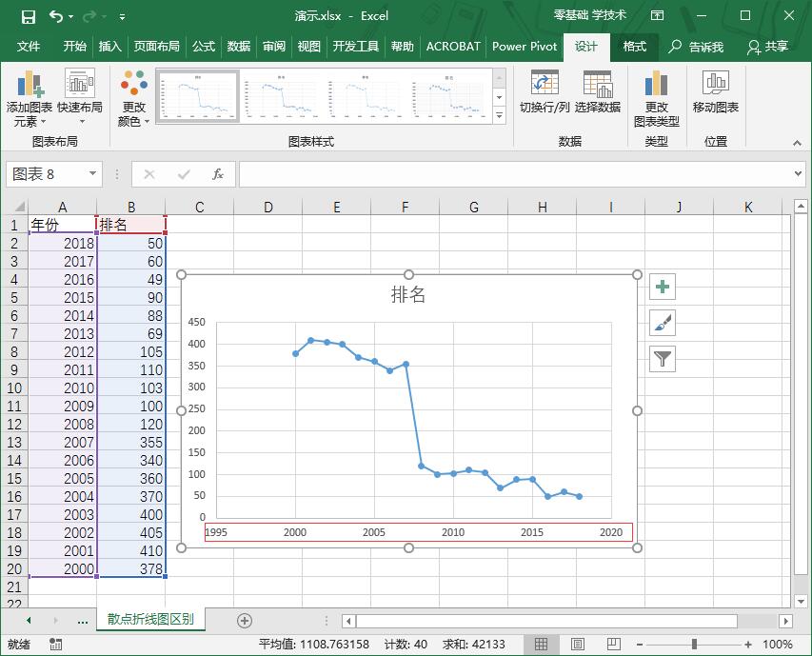Click the sheet list ellipsis
The height and width of the screenshot is (656, 812).
point(82,620)
